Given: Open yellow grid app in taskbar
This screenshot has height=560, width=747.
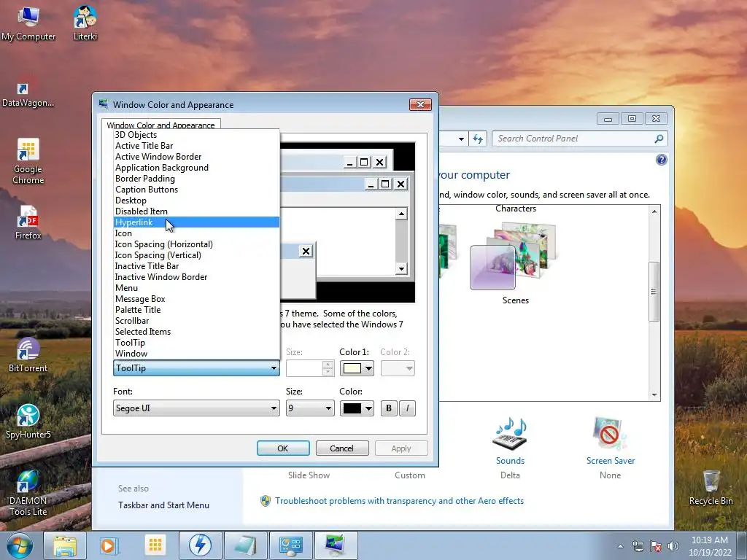Looking at the screenshot, I should click(155, 545).
